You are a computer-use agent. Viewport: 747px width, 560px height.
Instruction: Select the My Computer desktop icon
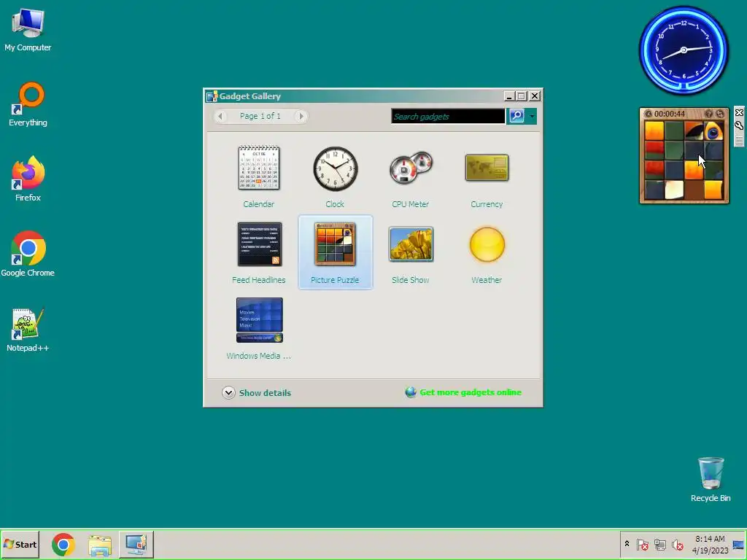(28, 30)
